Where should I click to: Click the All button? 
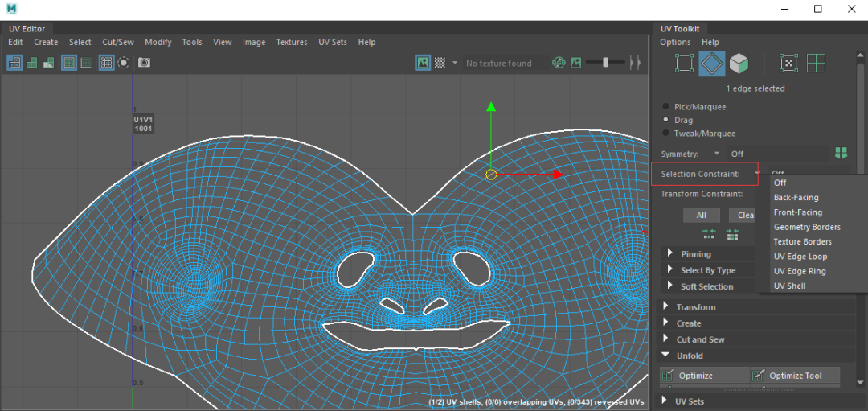click(x=702, y=215)
